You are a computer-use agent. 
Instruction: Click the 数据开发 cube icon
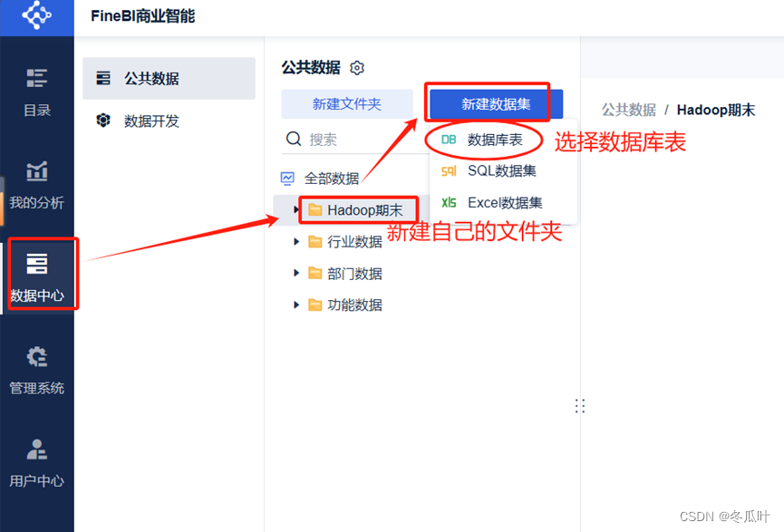[x=103, y=121]
